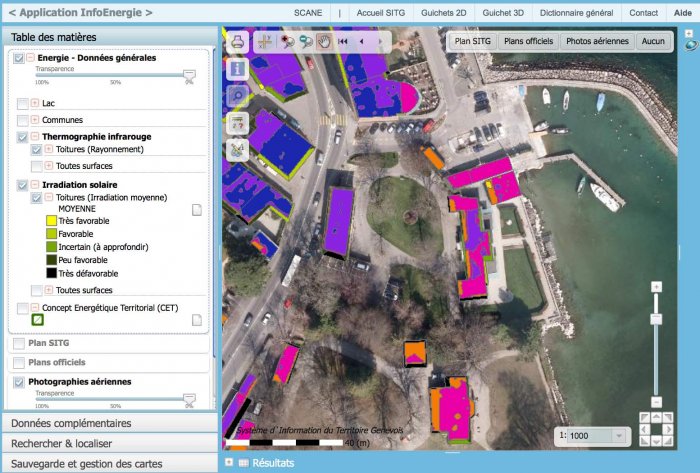Viewport: 700px width, 473px height.
Task: Pan the map east with right arrow
Action: (x=668, y=429)
